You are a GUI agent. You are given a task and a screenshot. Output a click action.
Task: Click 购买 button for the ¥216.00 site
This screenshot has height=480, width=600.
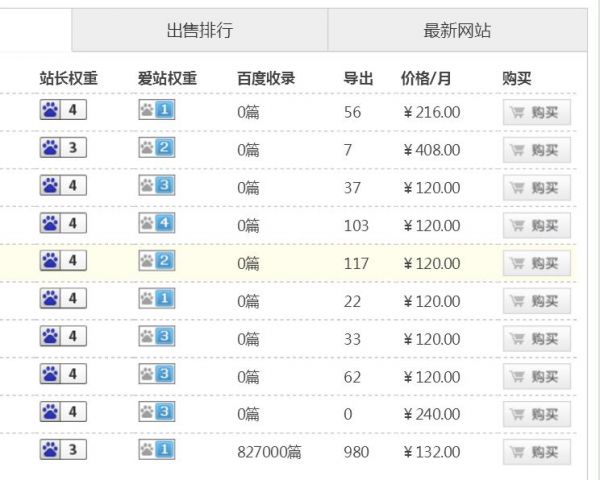pos(537,112)
